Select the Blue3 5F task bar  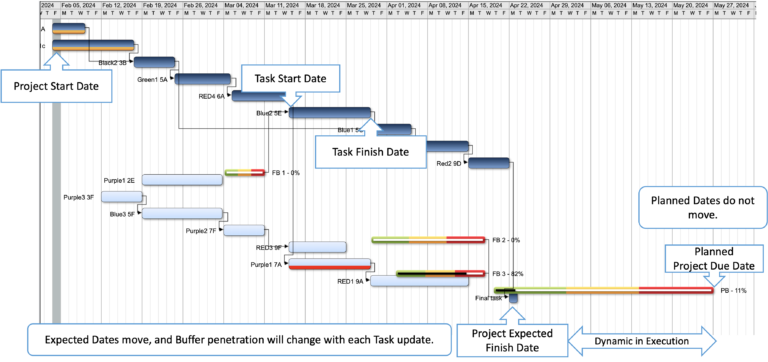pyautogui.click(x=182, y=213)
